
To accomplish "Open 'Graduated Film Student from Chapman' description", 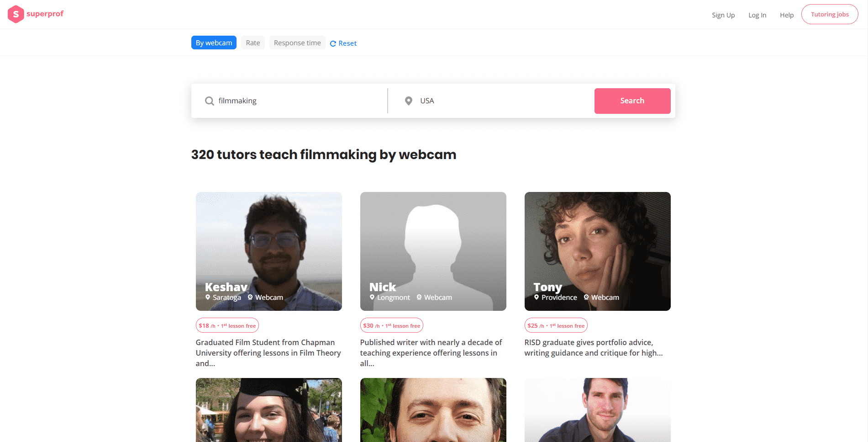I will tap(268, 353).
